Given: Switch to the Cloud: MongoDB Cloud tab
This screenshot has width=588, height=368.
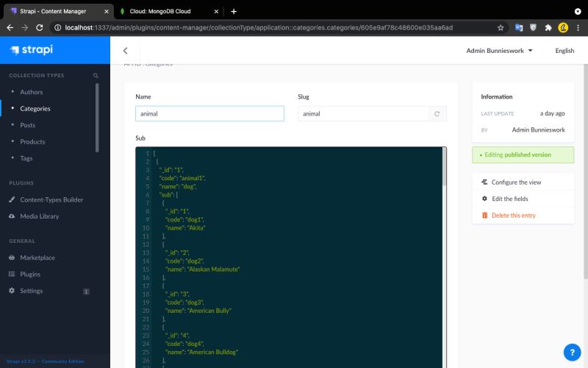Looking at the screenshot, I should [x=169, y=11].
